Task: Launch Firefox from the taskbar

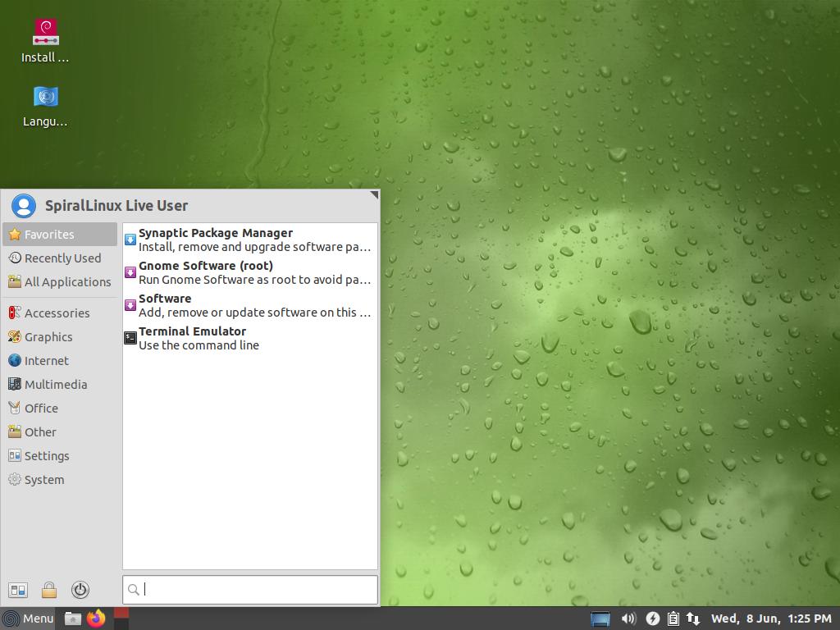Action: 97,619
